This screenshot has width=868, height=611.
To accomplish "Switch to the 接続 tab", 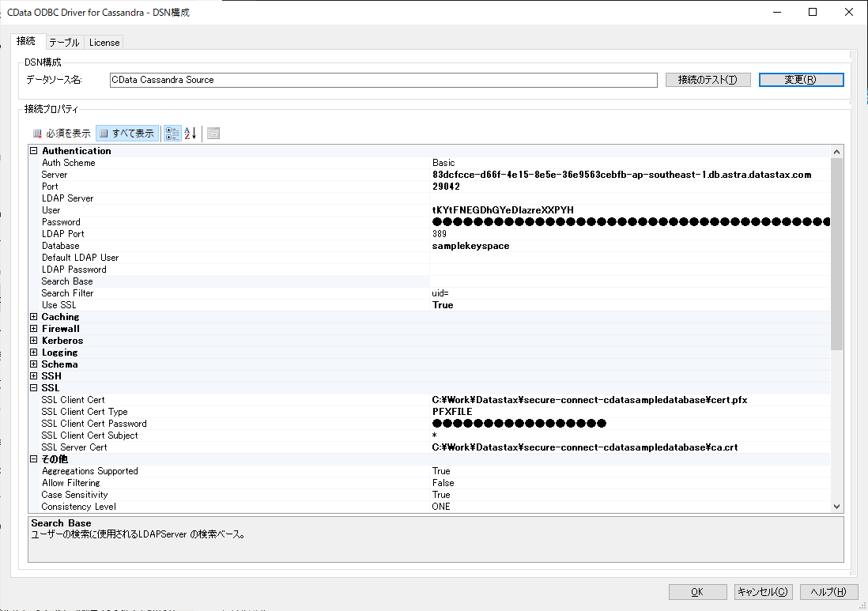I will pos(26,41).
